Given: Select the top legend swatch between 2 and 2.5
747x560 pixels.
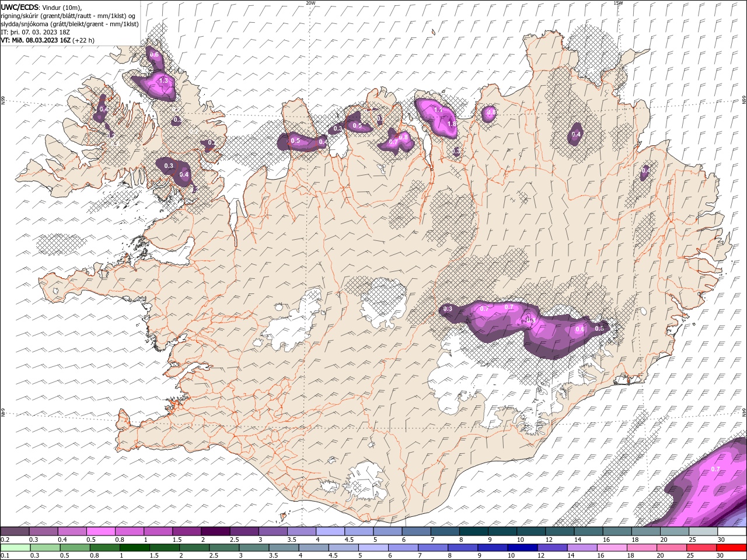Looking at the screenshot, I should (x=215, y=531).
